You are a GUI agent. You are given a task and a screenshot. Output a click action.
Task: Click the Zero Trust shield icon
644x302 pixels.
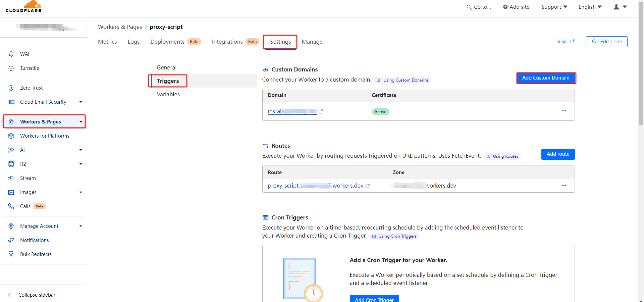[11, 88]
